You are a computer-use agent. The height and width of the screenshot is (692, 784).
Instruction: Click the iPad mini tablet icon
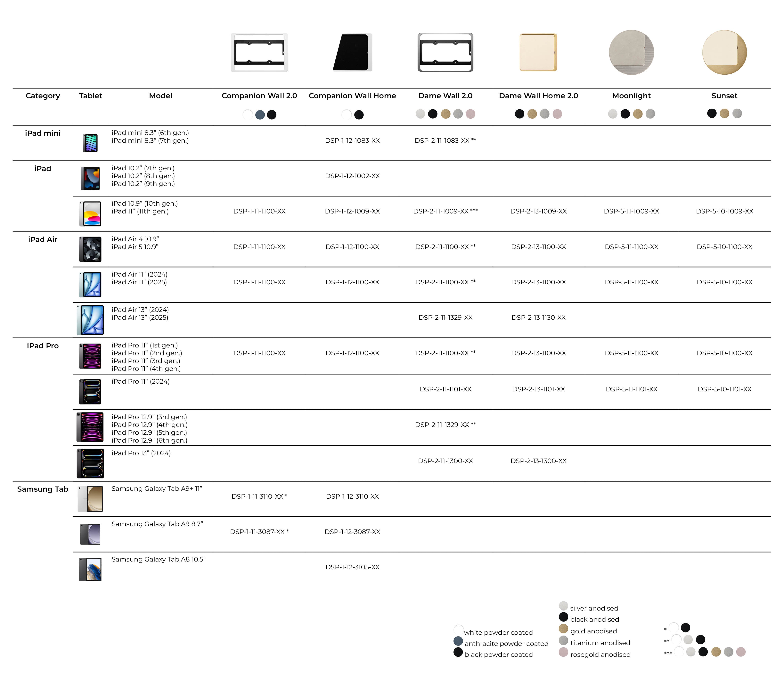click(x=91, y=143)
